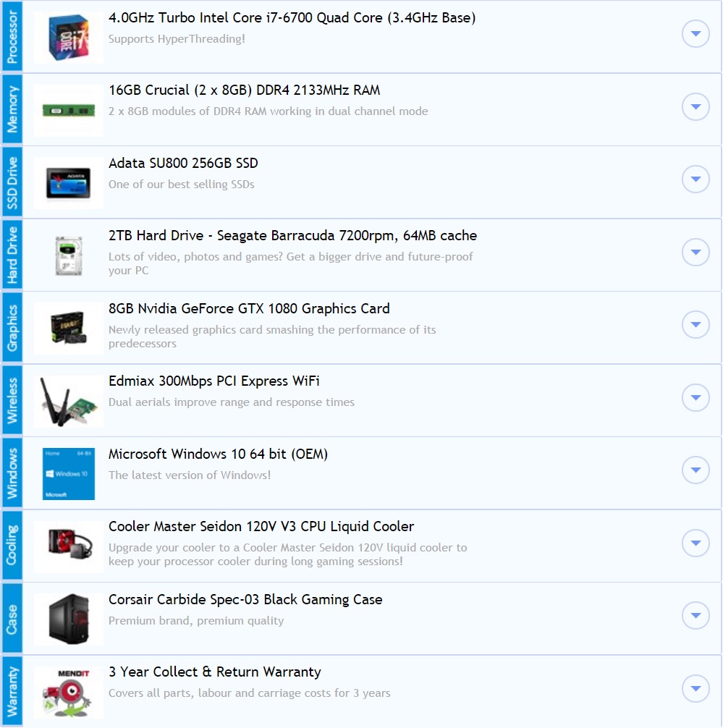Select the Graphics side tab
The image size is (723, 728).
pos(12,327)
